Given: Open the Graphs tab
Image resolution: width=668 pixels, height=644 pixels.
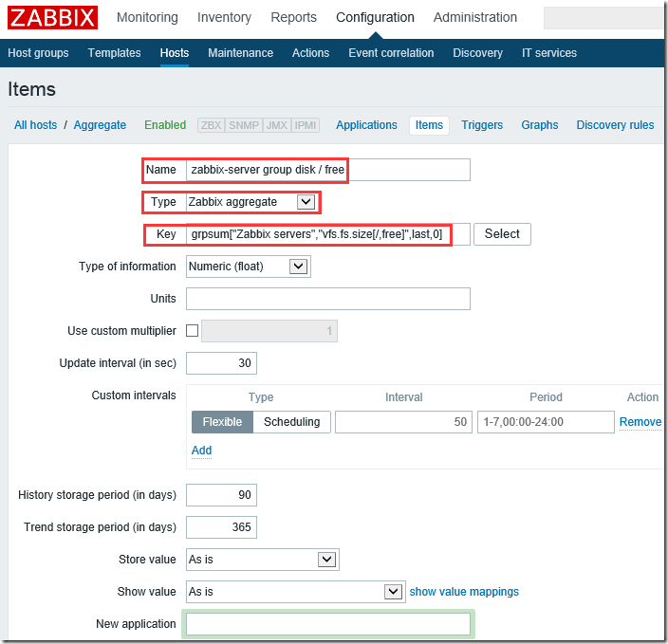Looking at the screenshot, I should click(539, 125).
